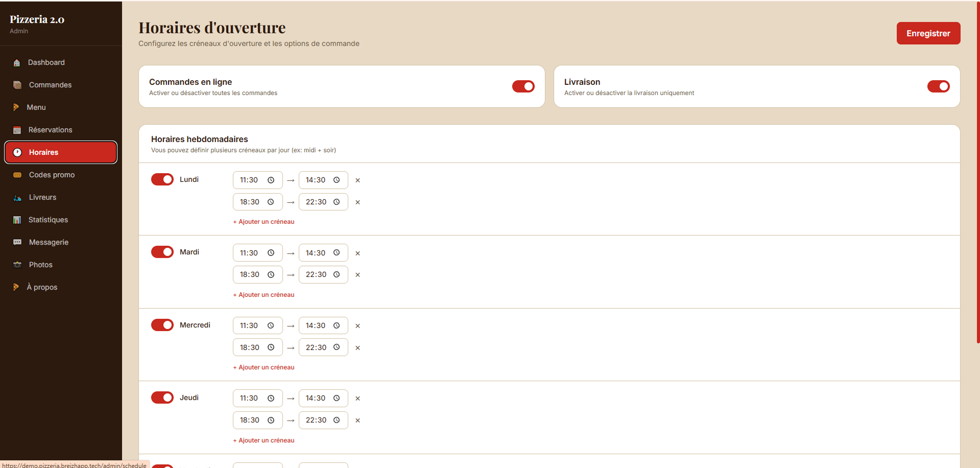
Task: Open Commandes in sidebar
Action: (x=61, y=85)
